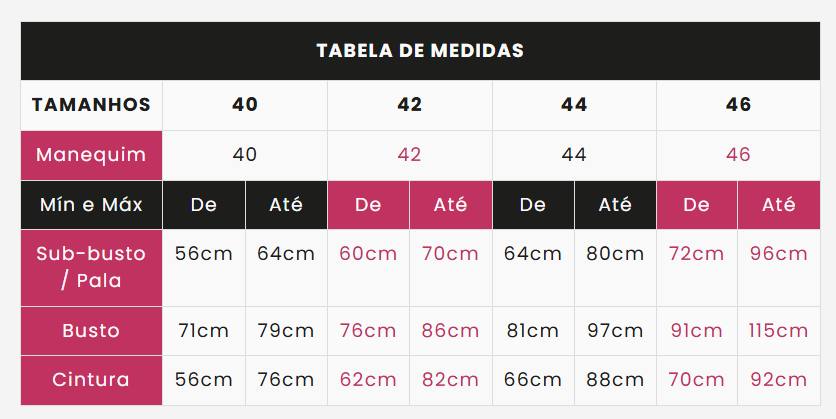Click the Cintura row label
The height and width of the screenshot is (419, 836).
pos(91,380)
